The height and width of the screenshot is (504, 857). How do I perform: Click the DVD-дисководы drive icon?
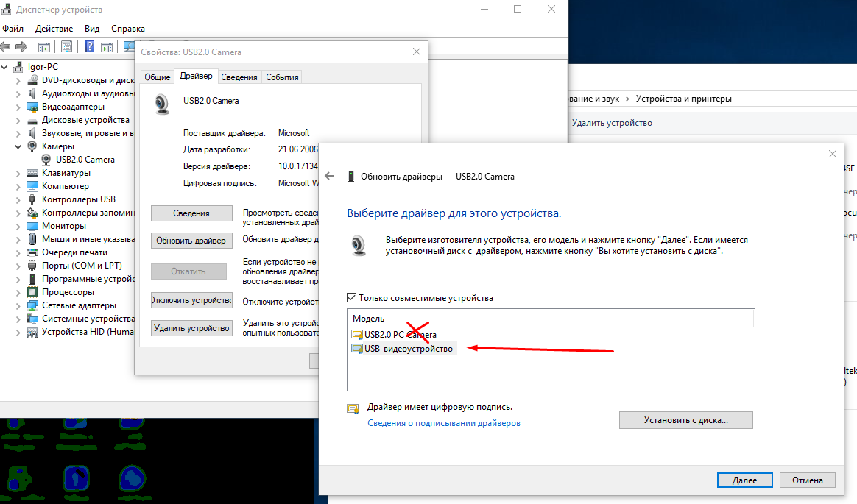coord(32,79)
